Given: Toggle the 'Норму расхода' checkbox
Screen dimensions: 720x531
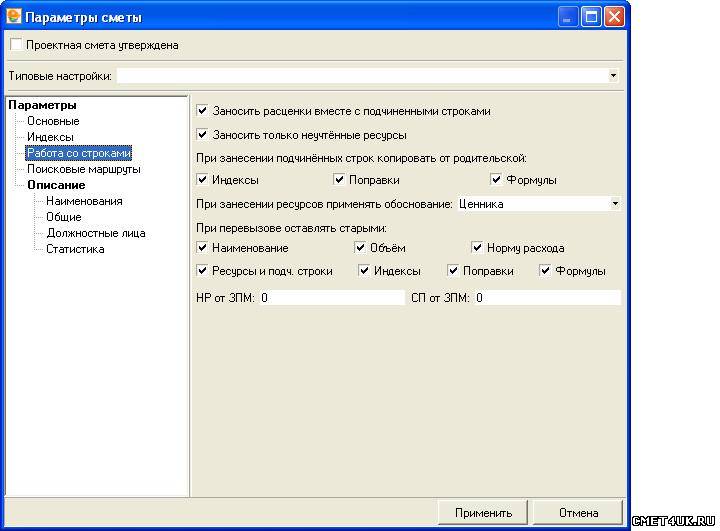Looking at the screenshot, I should click(x=478, y=247).
